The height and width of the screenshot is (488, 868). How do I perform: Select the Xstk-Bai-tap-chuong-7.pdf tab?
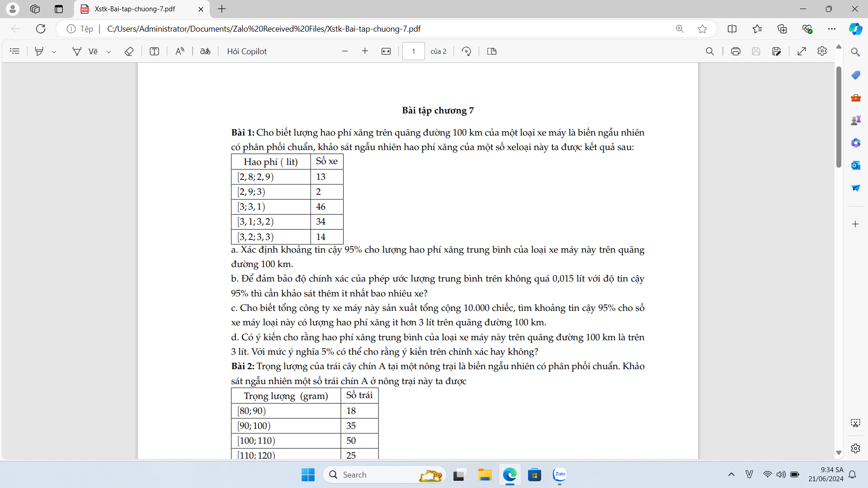click(136, 9)
